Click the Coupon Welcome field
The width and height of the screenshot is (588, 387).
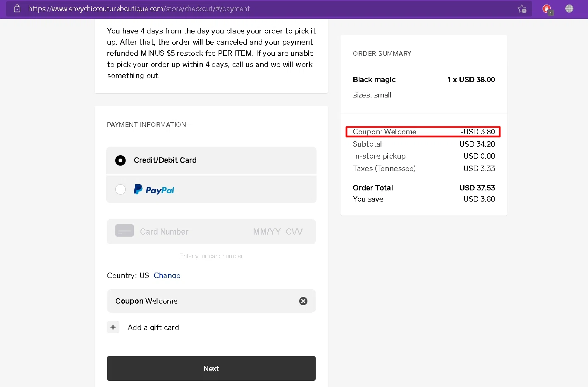tap(211, 301)
